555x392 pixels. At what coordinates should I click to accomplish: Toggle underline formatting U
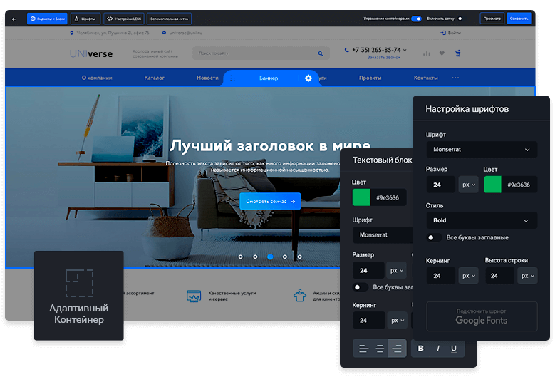(x=454, y=349)
